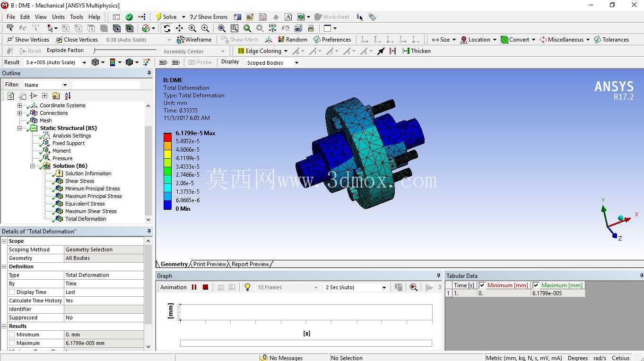Click the blue minimum legend color band

point(167,205)
